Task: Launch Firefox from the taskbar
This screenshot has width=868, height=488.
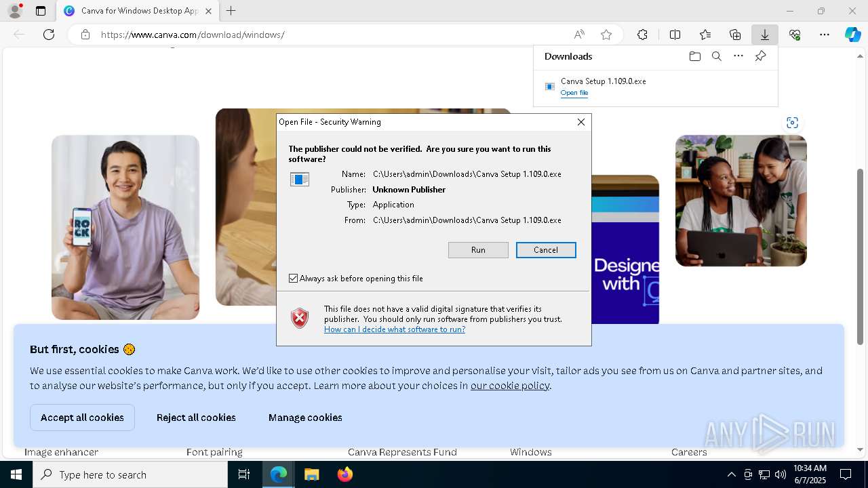Action: 345,474
